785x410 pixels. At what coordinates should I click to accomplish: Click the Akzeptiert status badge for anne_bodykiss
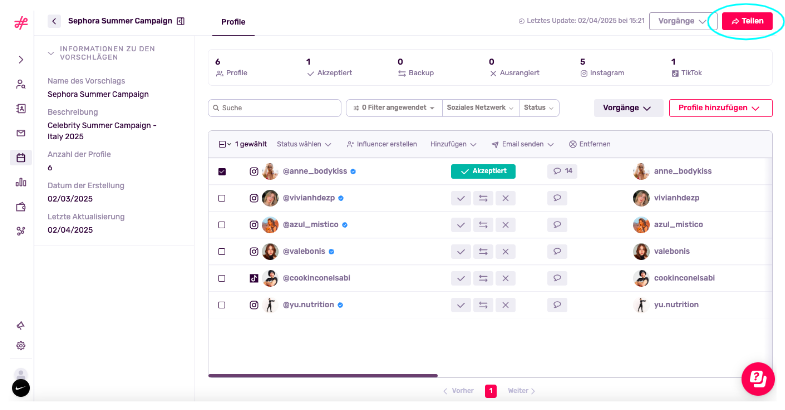(483, 171)
